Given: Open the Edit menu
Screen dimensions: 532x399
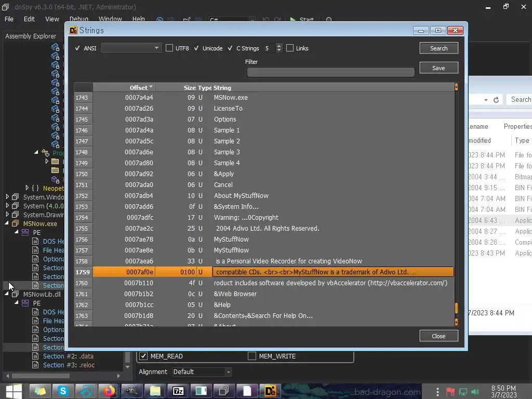Looking at the screenshot, I should (29, 19).
